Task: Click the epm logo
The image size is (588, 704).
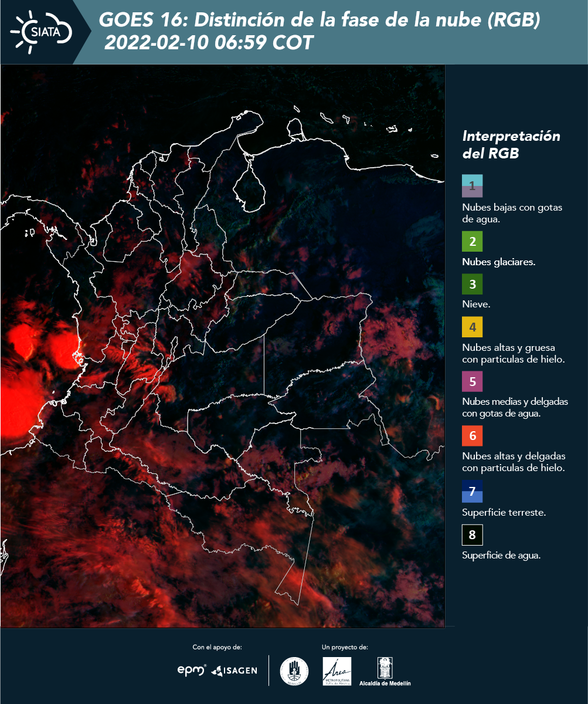Action: (x=191, y=669)
